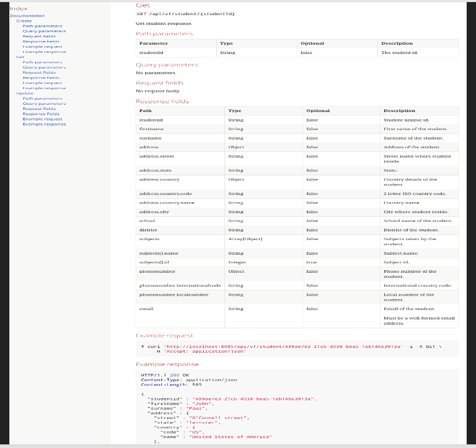
Task: Click the 'Integer' type cell for subjects[].id
Action: (x=237, y=262)
